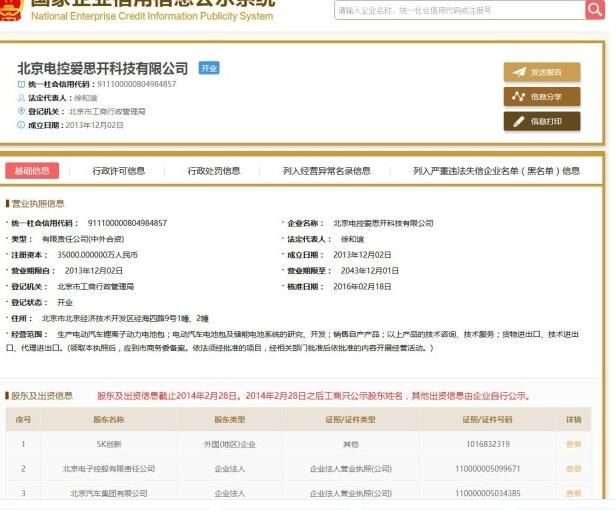Screen dimensions: 616x510
Task: Click the 证照/证件号码 column header
Action: (488, 419)
